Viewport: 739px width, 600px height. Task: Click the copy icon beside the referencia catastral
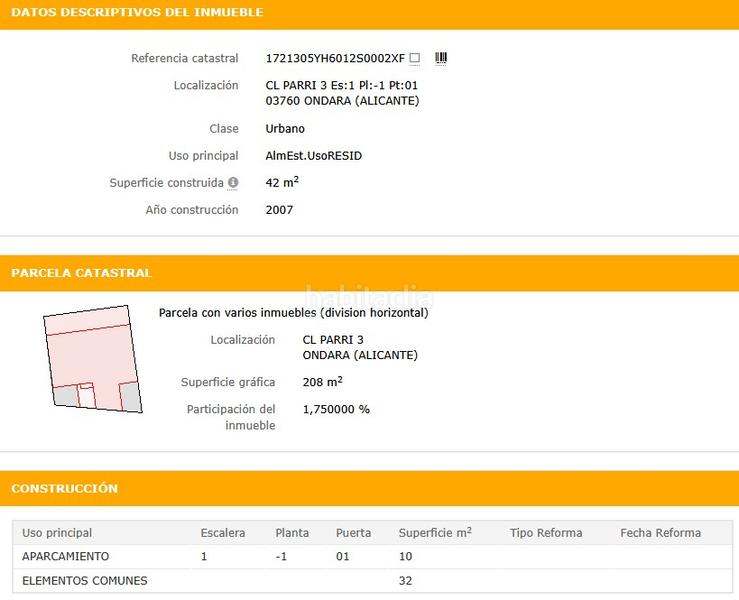(x=415, y=58)
